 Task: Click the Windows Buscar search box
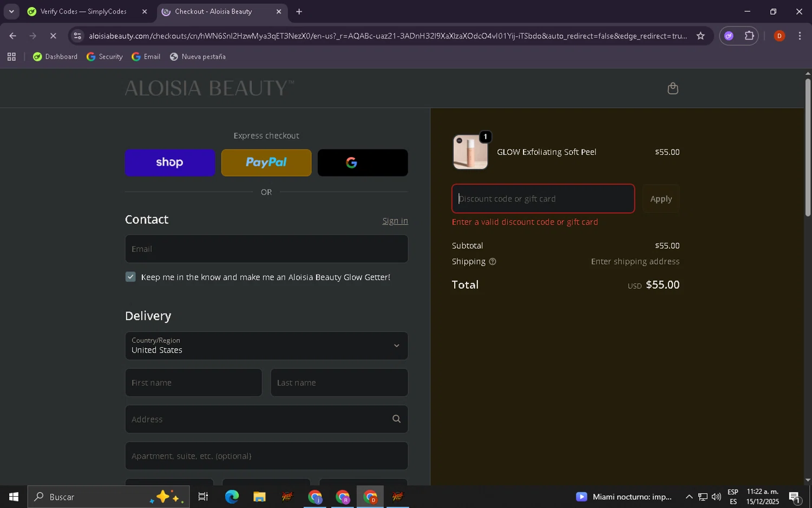pos(108,497)
